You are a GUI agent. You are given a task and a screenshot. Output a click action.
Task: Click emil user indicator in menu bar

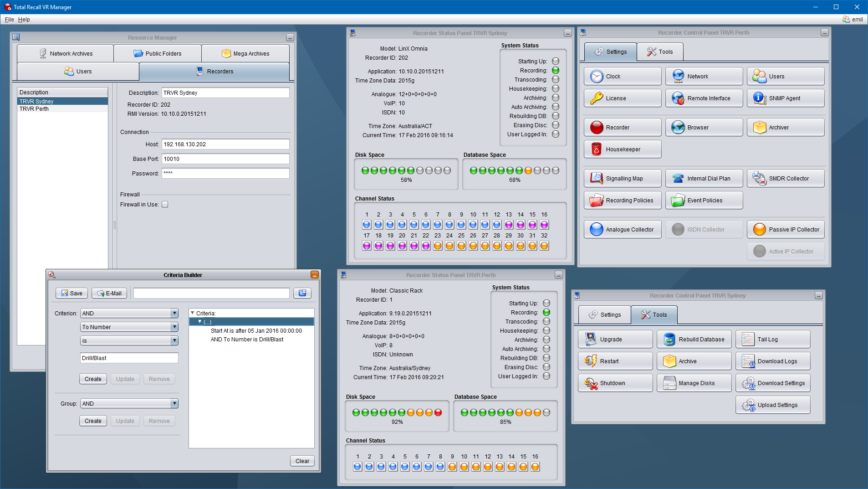(853, 20)
